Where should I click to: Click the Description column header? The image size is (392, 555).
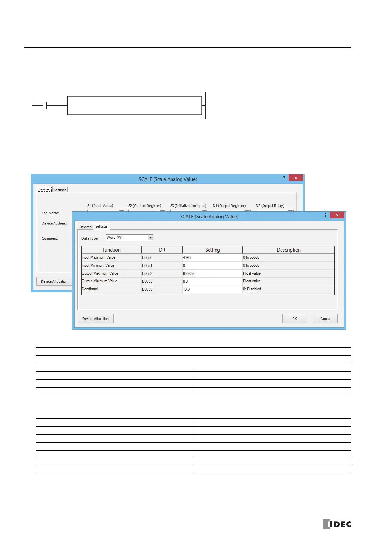[289, 250]
